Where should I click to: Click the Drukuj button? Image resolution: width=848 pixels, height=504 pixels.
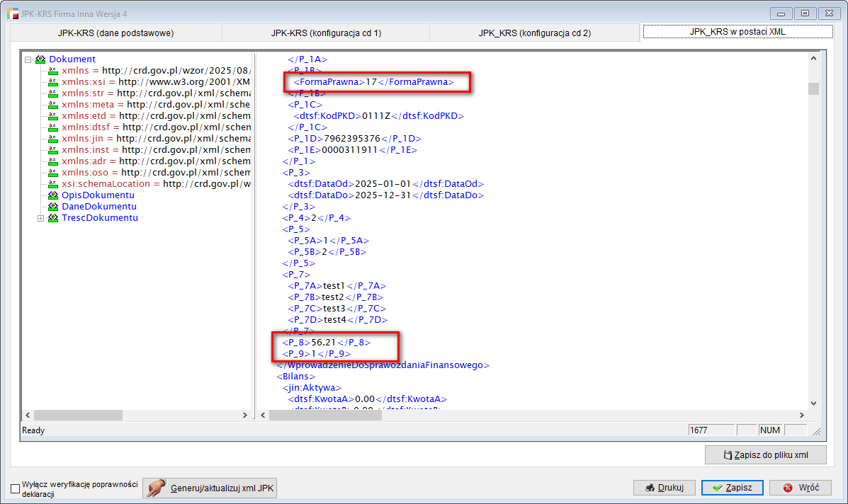(x=662, y=488)
